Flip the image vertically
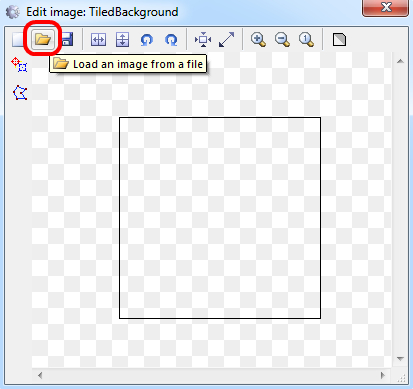The height and width of the screenshot is (389, 413). 123,40
